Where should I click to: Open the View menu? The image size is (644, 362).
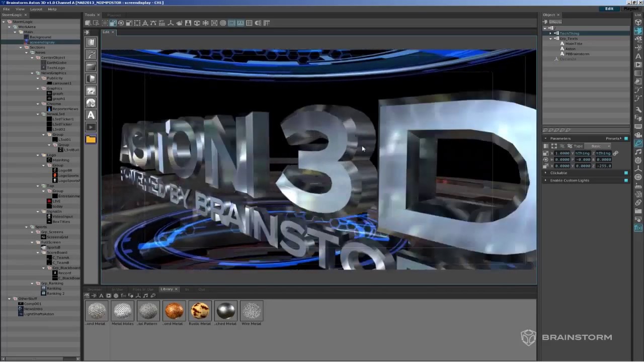[20, 9]
